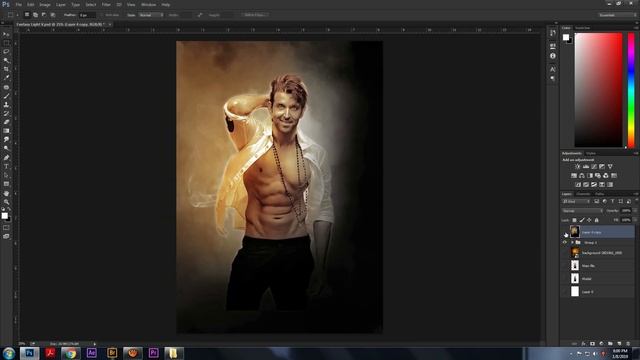Select the Quick Selection tool
This screenshot has width=640, height=360.
pos(6,60)
